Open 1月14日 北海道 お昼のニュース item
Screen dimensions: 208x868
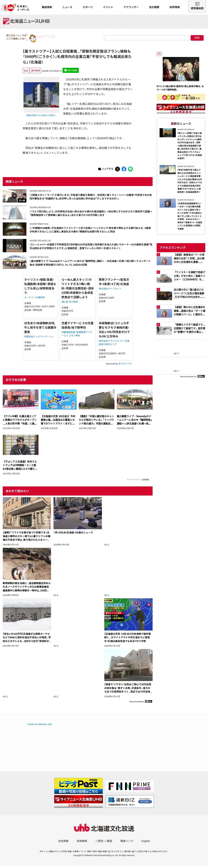click(78, 521)
